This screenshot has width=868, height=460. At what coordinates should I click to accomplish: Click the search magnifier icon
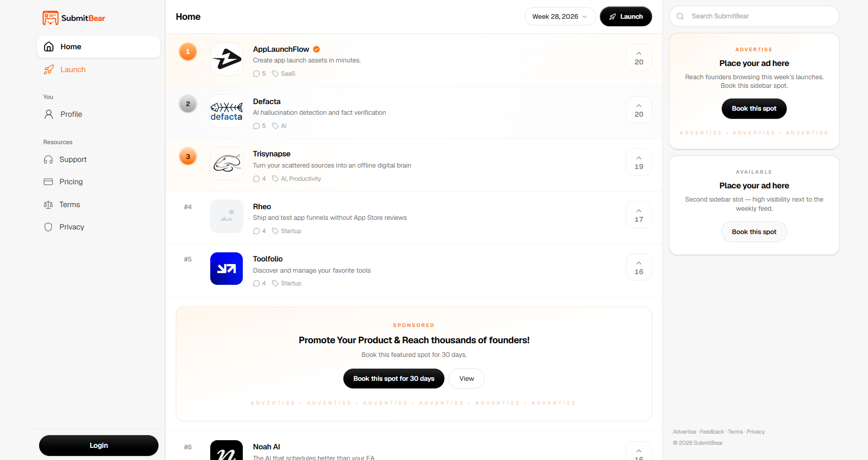pos(680,16)
